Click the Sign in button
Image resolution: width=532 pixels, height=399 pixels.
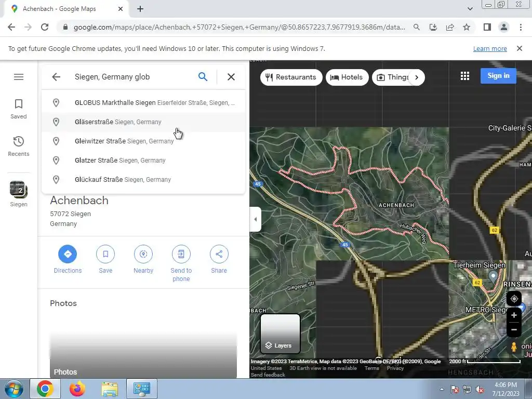click(498, 76)
